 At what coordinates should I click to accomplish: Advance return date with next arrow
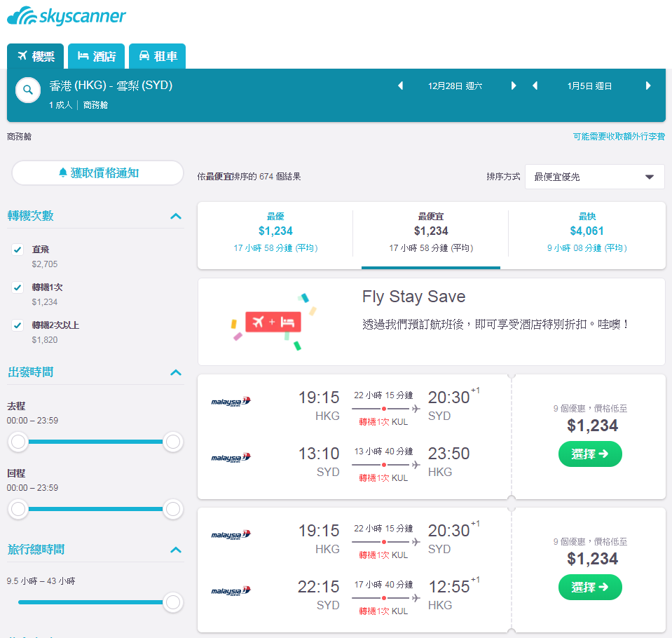pyautogui.click(x=648, y=86)
